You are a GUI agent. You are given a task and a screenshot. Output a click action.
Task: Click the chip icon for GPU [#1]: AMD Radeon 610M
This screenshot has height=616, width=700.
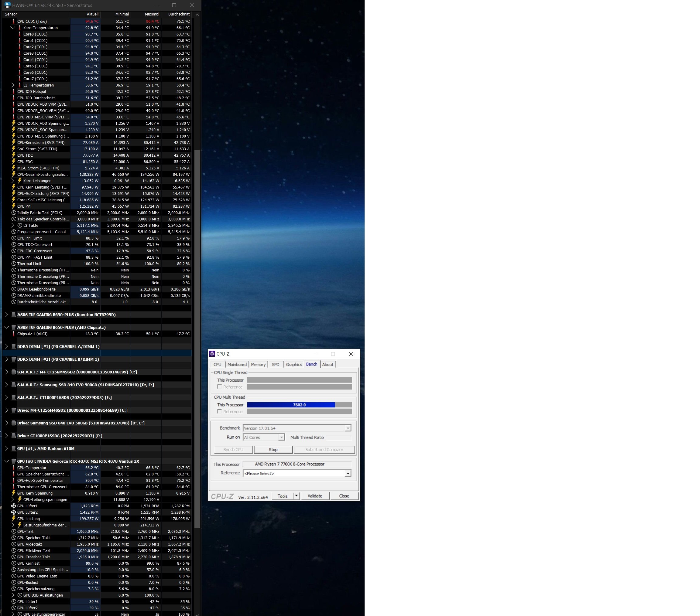coord(14,449)
